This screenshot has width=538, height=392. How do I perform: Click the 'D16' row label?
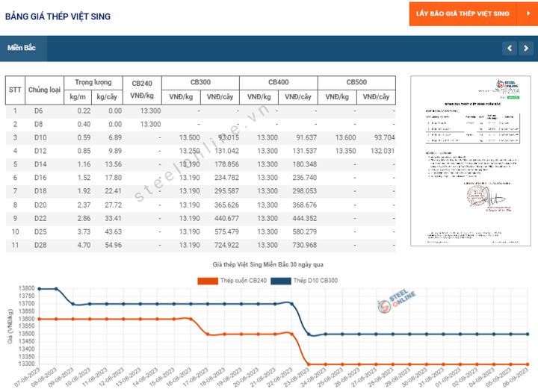[x=40, y=178]
